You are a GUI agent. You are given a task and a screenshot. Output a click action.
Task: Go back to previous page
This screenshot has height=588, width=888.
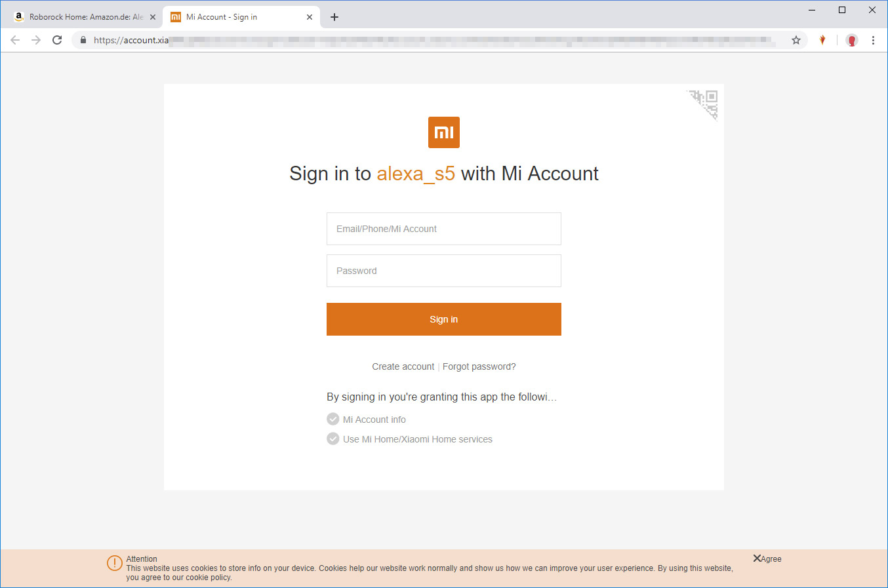15,40
